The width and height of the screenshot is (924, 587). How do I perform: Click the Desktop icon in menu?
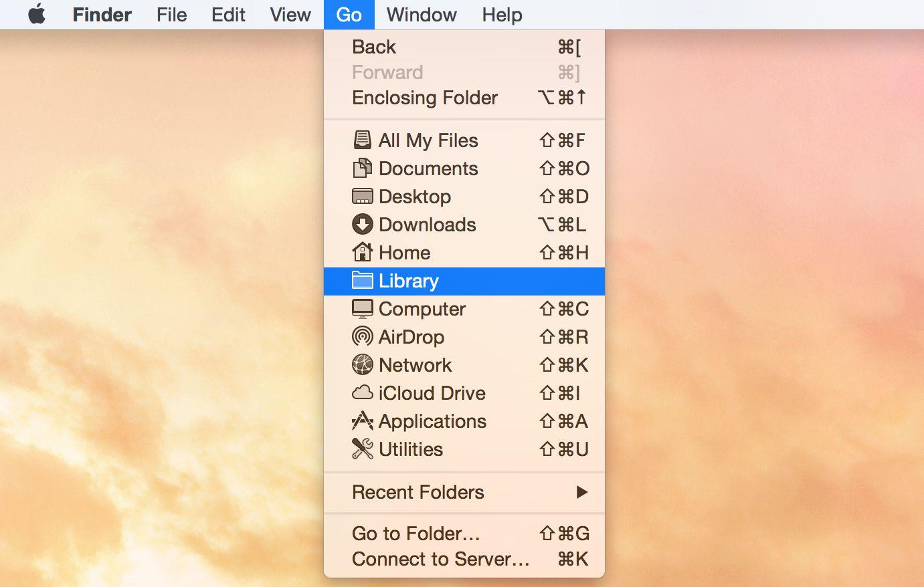(x=362, y=197)
